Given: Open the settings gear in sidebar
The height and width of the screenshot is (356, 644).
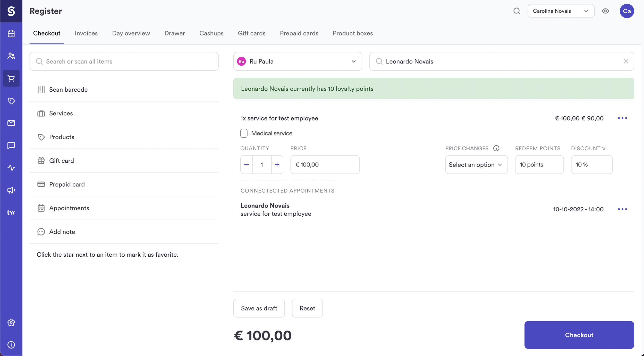Looking at the screenshot, I should pos(11,322).
